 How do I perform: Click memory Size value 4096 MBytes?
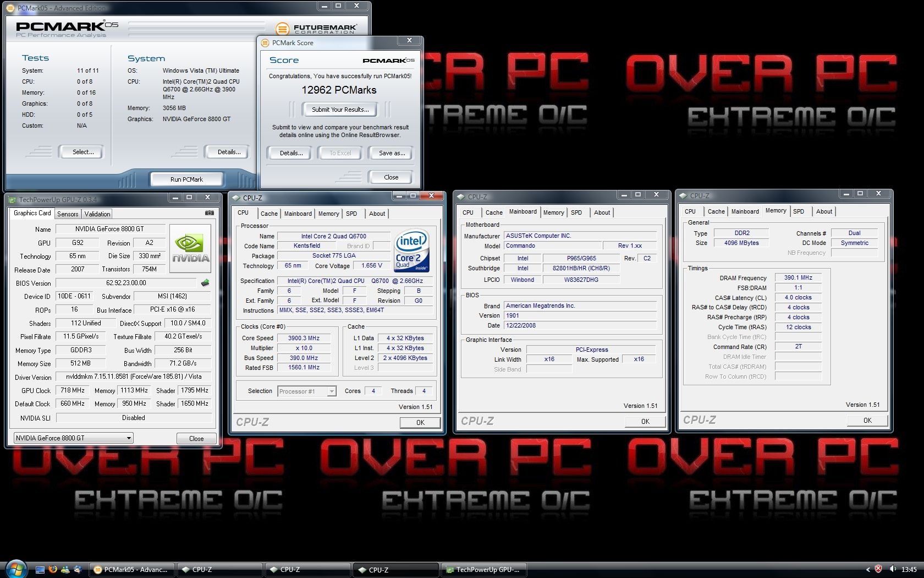[741, 243]
